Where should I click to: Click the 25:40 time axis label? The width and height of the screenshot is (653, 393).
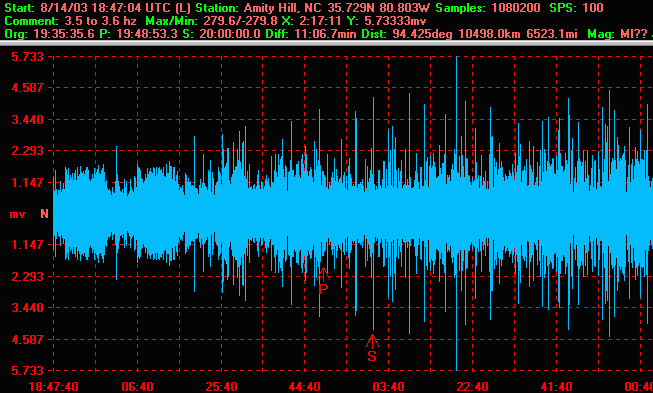(x=222, y=387)
